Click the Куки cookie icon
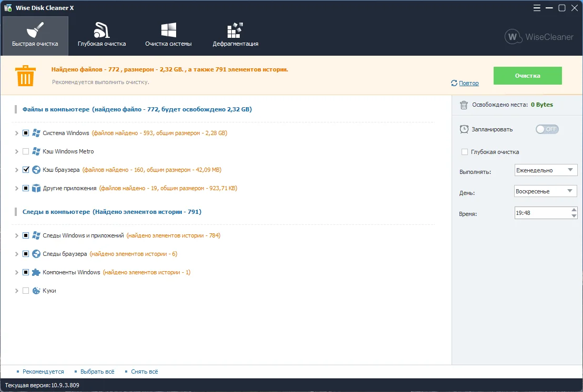The image size is (583, 392). point(36,291)
